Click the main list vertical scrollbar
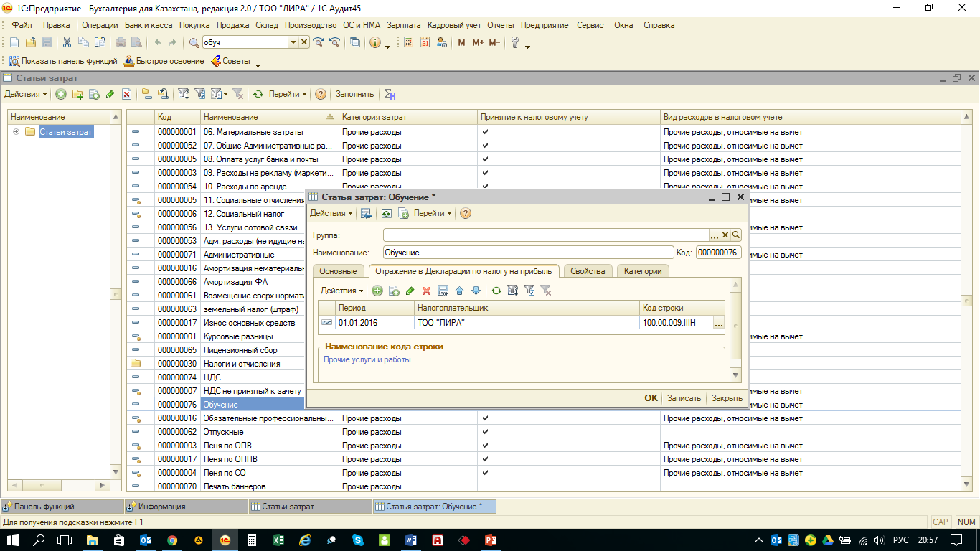Viewport: 980px width, 551px height. tap(967, 301)
